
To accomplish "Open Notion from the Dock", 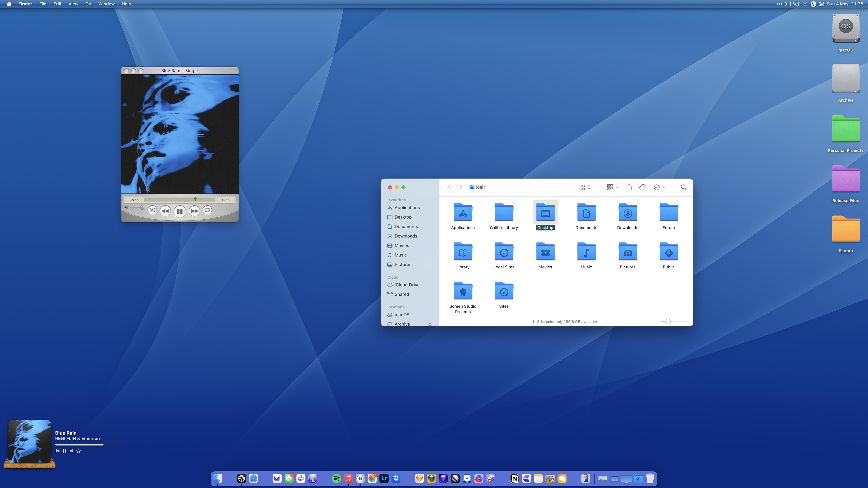I will (514, 478).
